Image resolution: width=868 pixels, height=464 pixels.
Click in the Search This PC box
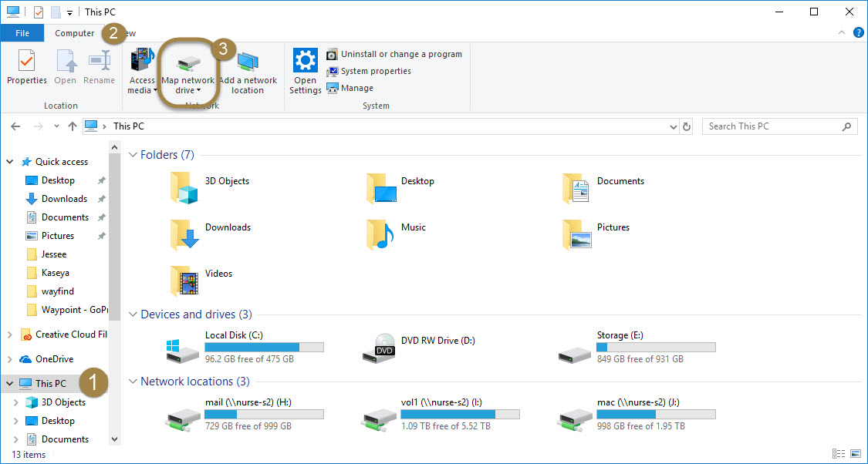point(772,126)
